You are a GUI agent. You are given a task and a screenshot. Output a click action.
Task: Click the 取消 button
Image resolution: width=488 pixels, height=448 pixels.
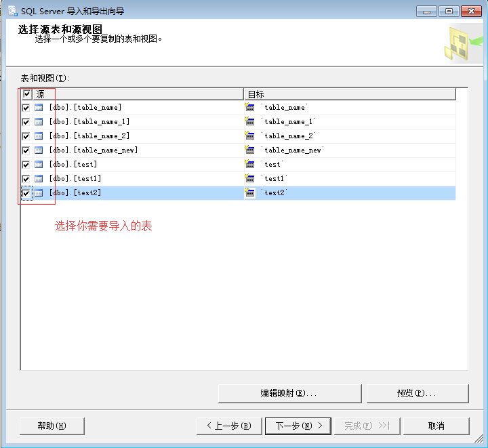436,426
